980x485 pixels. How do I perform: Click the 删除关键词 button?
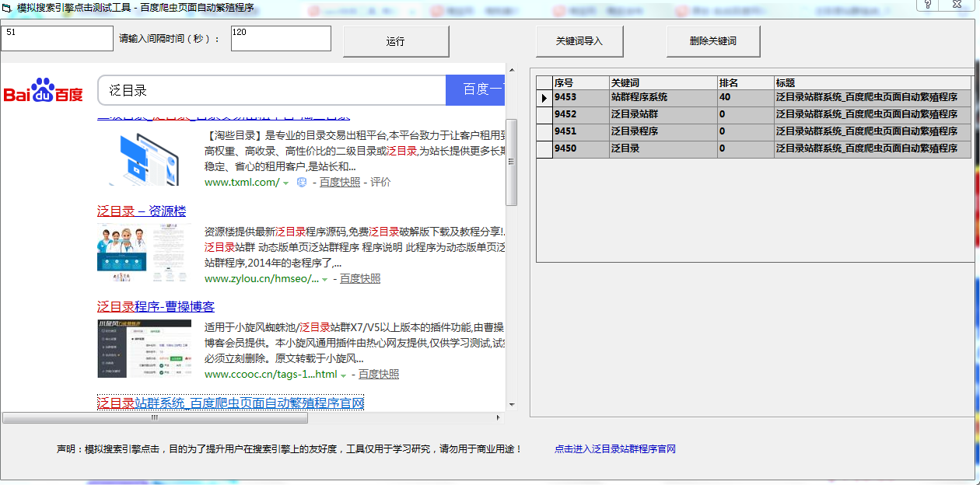[713, 41]
